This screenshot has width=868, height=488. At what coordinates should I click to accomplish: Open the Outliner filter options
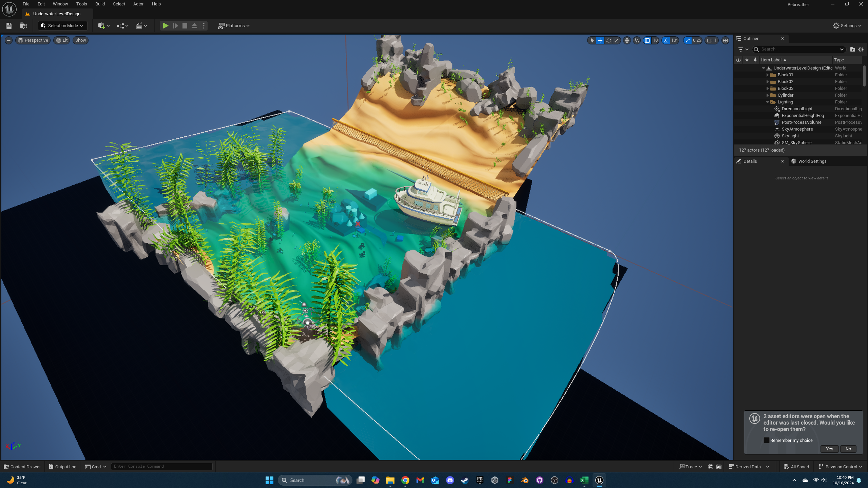coord(743,50)
